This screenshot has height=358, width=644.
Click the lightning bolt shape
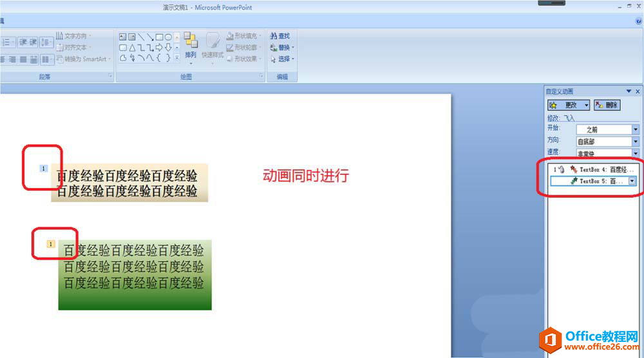(x=132, y=58)
